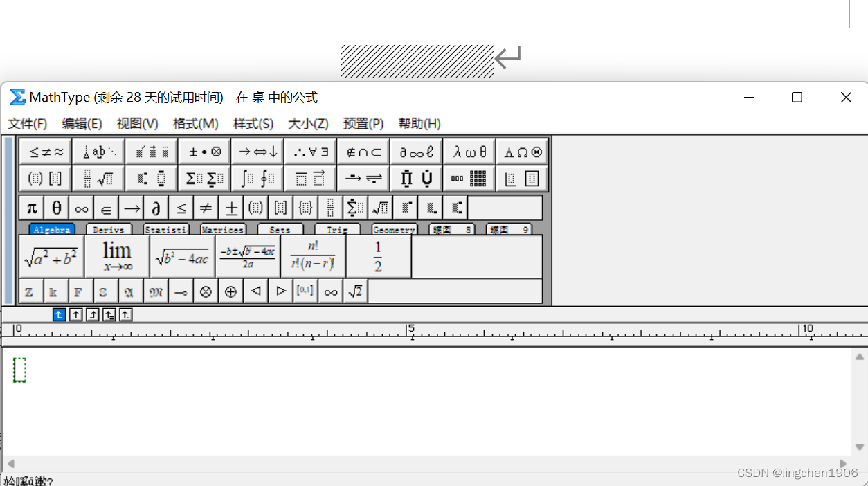The image size is (868, 486).
Task: Insert the less-than-or-equal symbol
Action: pos(181,208)
